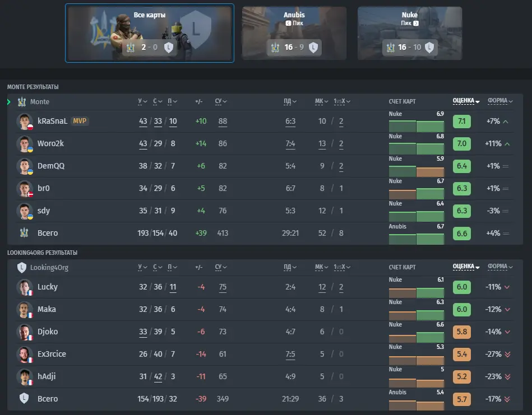Sort Monte table by 1vsX column
The image size is (532, 415).
click(x=342, y=101)
